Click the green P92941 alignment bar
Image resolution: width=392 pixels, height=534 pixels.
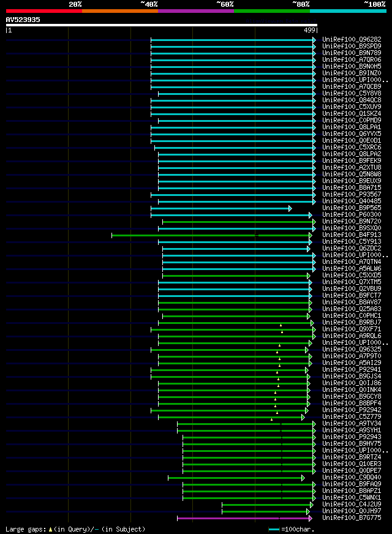228,370
